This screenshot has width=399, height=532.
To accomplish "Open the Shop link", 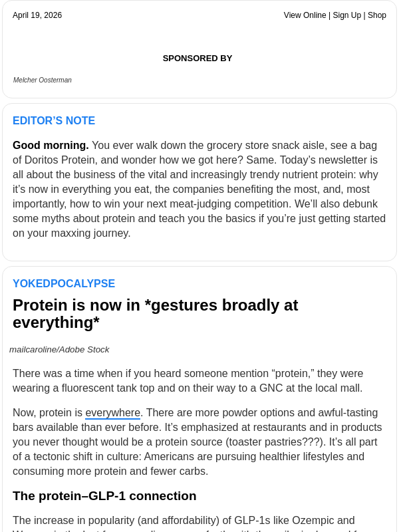I will coord(377,15).
